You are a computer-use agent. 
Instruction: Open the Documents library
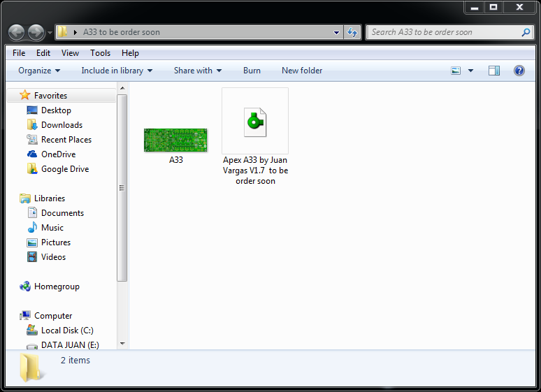coord(62,213)
